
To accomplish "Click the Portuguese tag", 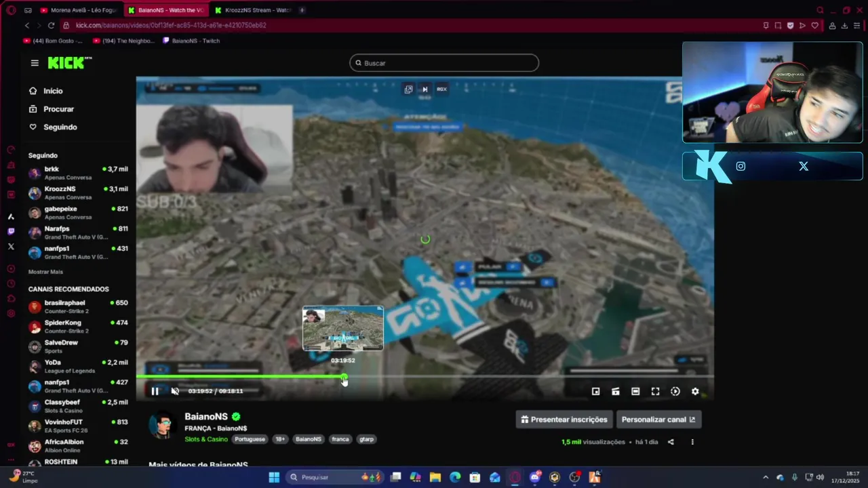I will click(x=250, y=439).
